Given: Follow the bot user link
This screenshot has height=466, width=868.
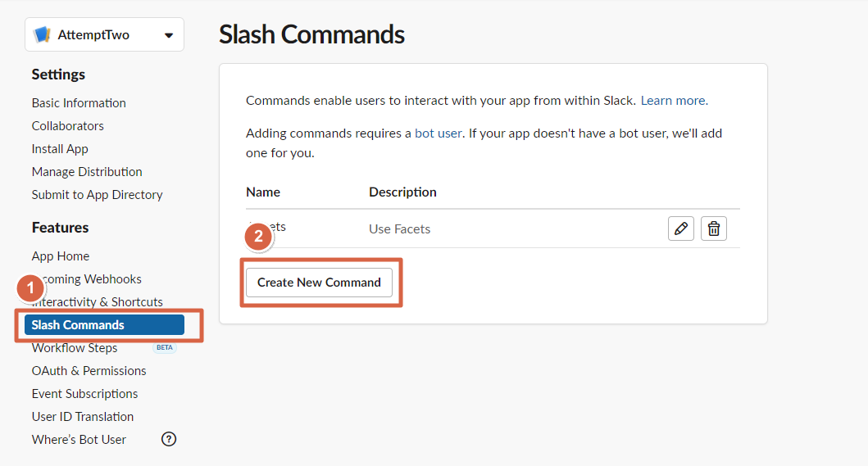Looking at the screenshot, I should tap(439, 133).
